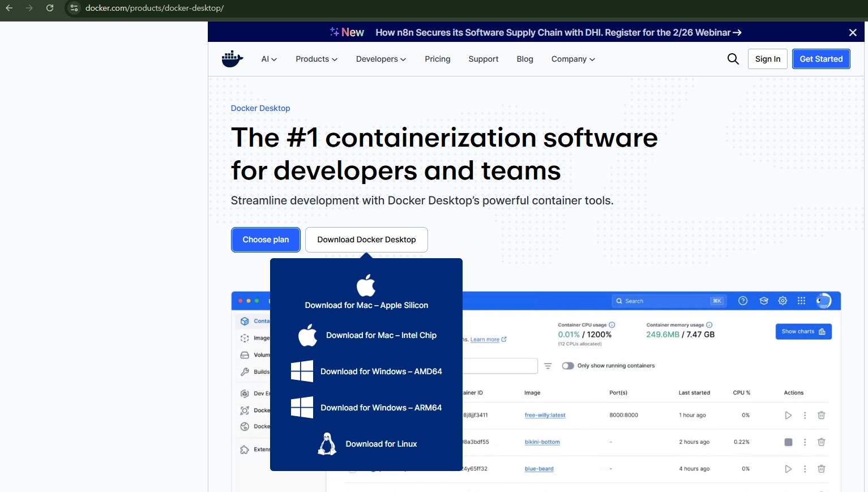Choose Download for Mac – Apple Silicon
This screenshot has height=492, width=868.
tap(366, 292)
